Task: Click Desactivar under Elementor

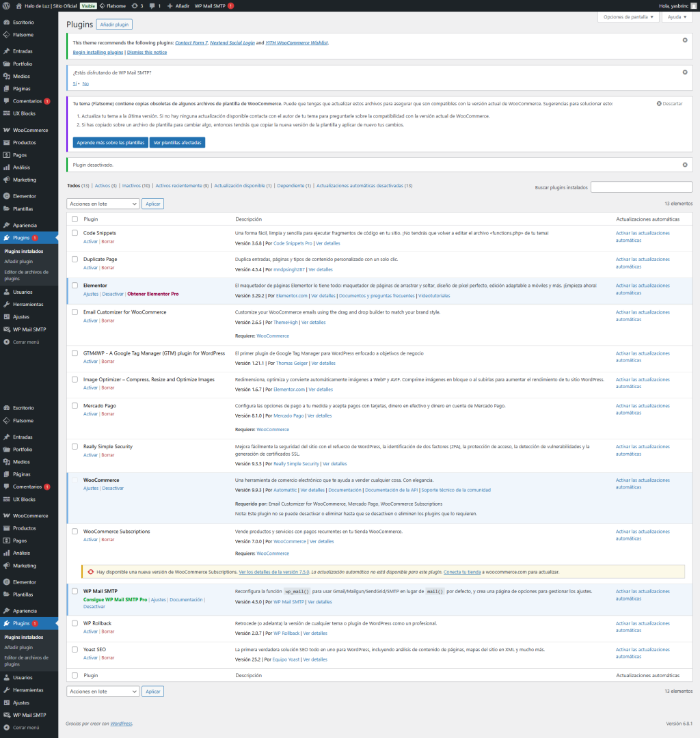Action: pos(113,294)
